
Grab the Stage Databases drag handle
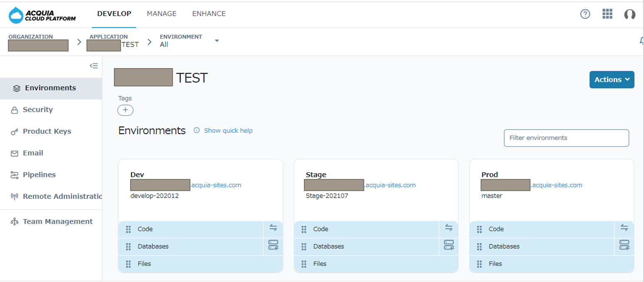click(x=304, y=247)
